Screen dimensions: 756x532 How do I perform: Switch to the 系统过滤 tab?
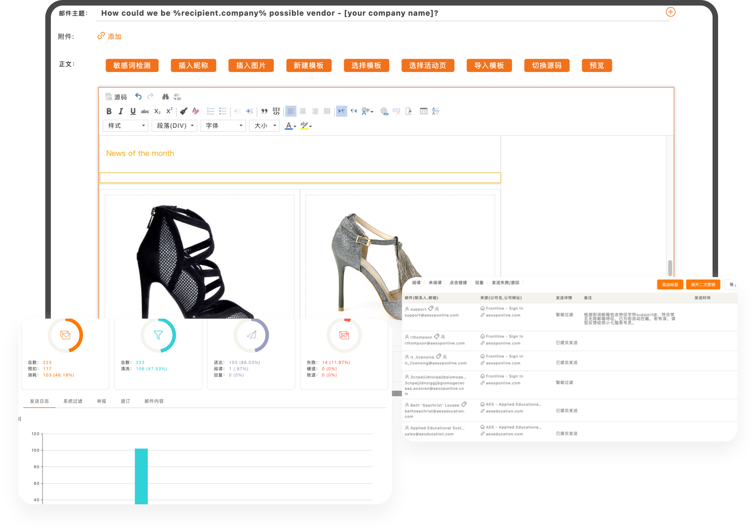(73, 401)
